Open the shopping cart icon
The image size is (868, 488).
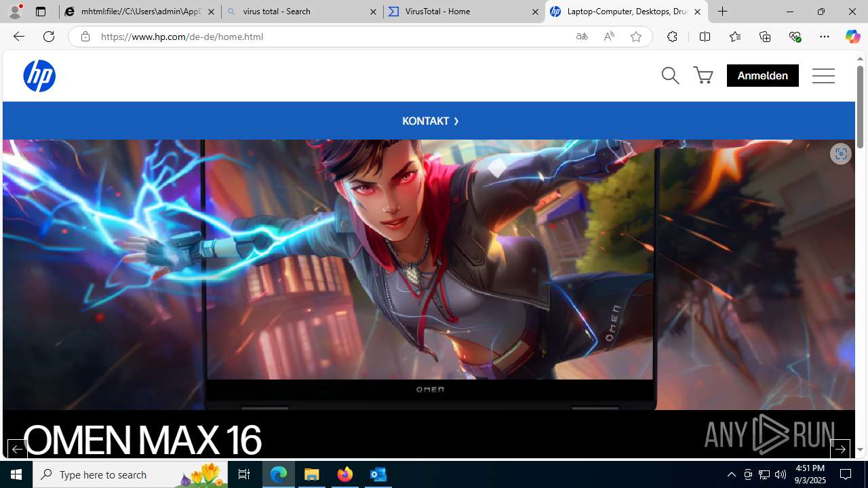tap(703, 75)
